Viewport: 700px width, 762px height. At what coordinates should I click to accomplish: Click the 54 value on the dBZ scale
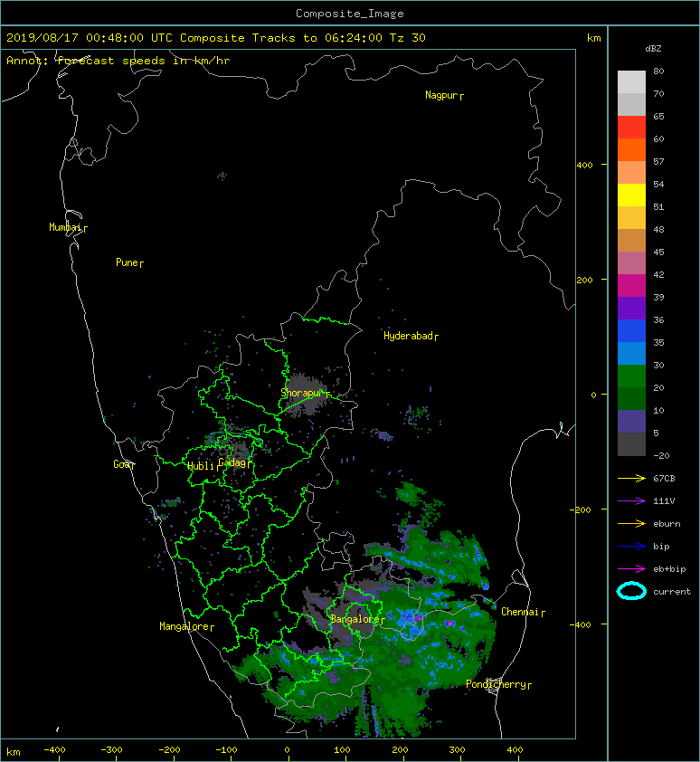pos(658,185)
